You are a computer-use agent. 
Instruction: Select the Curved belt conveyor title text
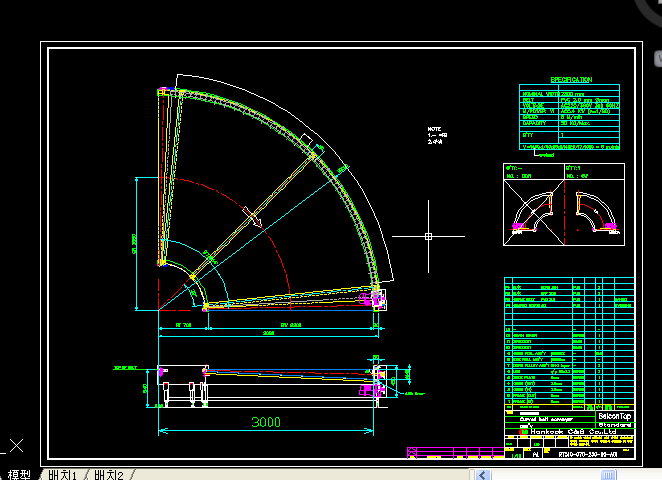pos(546,419)
